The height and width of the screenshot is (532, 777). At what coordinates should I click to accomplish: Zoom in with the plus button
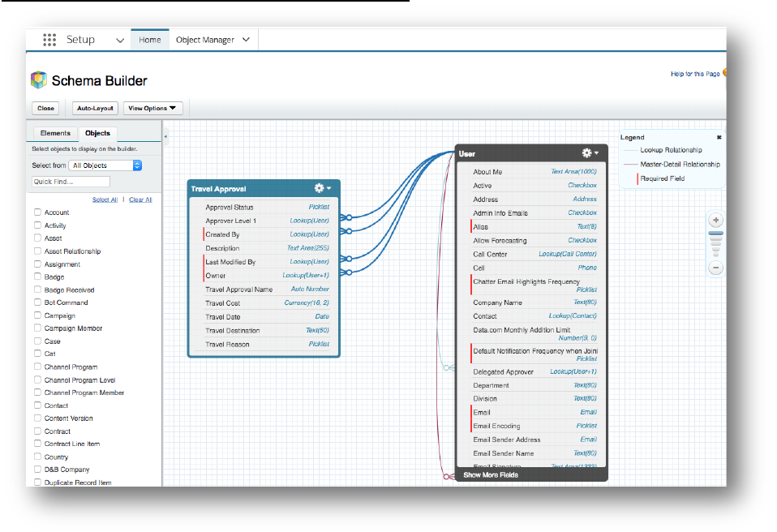click(x=715, y=220)
